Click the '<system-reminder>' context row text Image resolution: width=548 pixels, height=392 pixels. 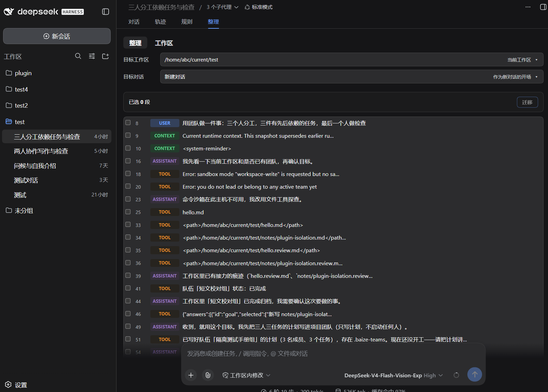(x=207, y=149)
